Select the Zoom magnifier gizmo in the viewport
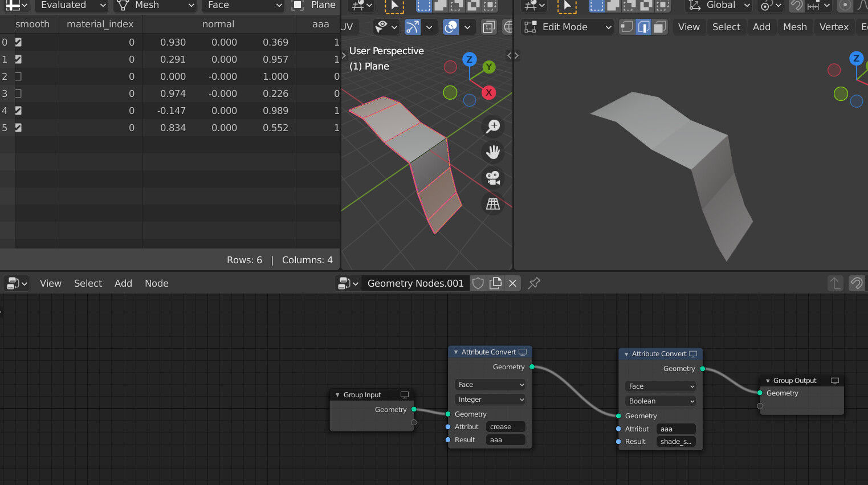This screenshot has height=485, width=868. 492,126
